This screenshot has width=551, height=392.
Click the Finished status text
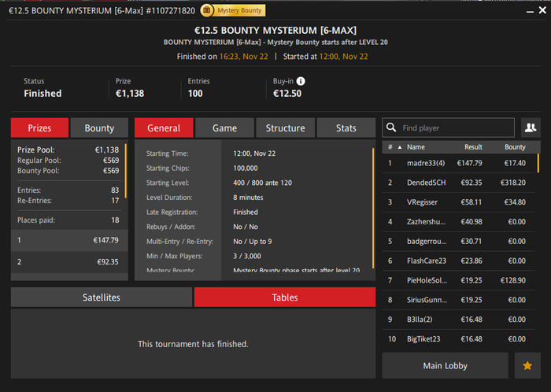(x=43, y=94)
